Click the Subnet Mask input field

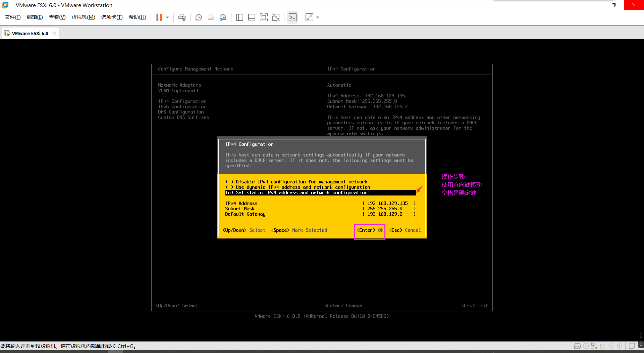tap(389, 209)
